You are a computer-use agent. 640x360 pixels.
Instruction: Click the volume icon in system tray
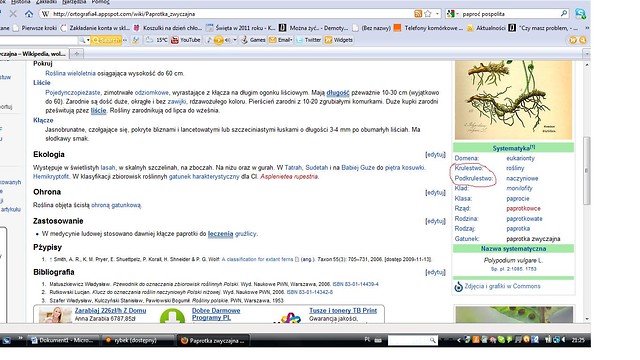564,340
